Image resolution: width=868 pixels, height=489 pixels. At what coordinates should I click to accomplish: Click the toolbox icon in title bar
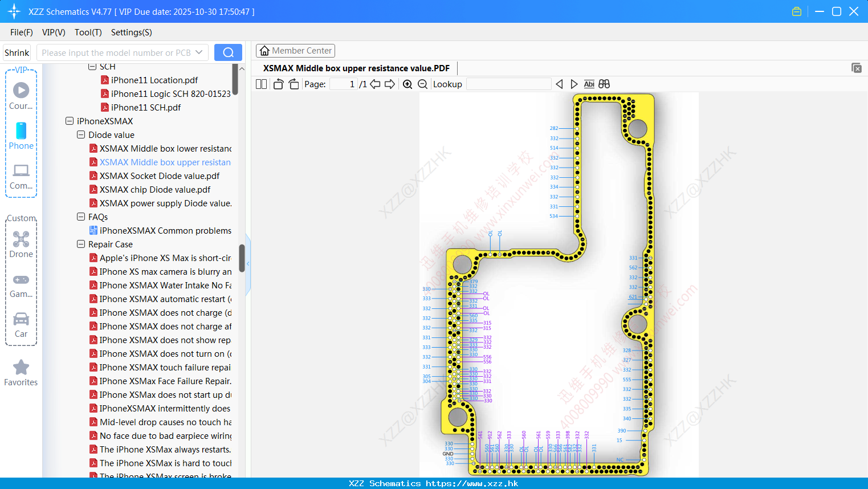tap(797, 11)
